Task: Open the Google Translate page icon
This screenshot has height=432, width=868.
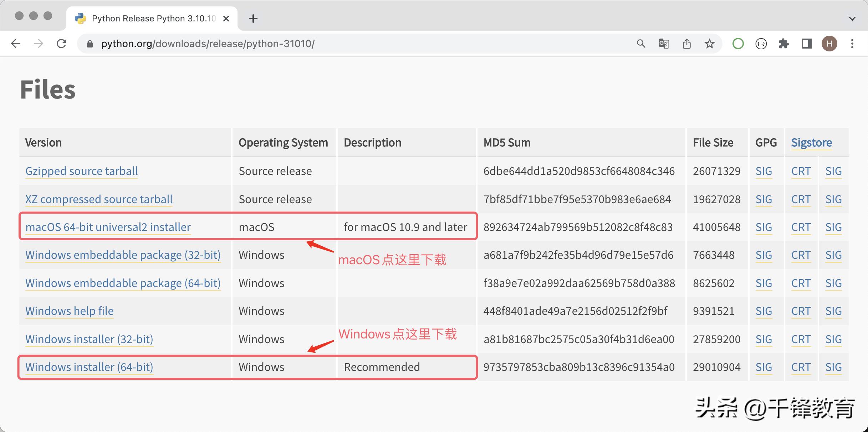Action: pyautogui.click(x=664, y=44)
